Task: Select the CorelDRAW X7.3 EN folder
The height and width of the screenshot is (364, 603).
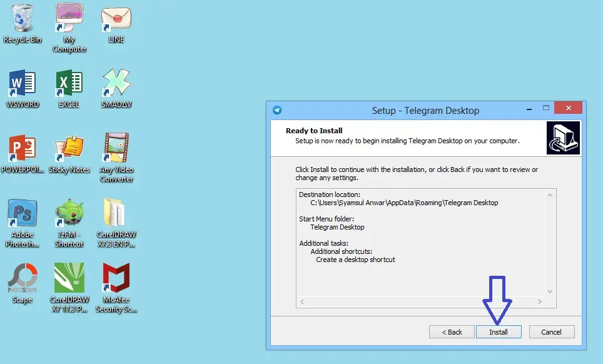Action: (x=116, y=223)
